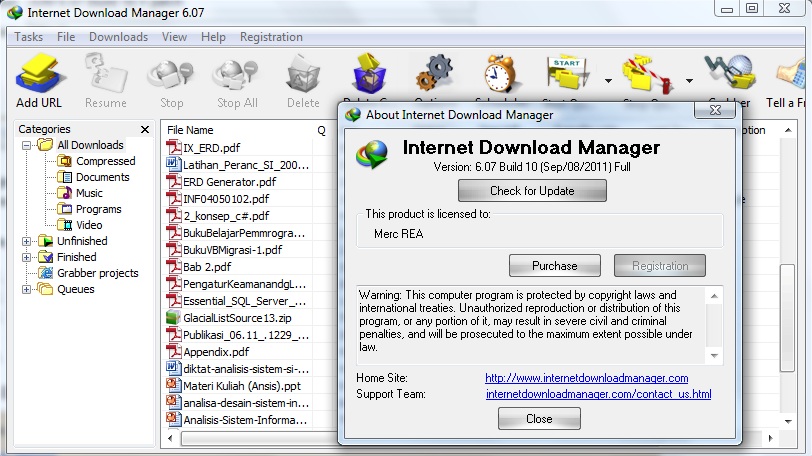Open the Start Queue dropdown arrow
Screen dimensions: 812x456
point(608,81)
